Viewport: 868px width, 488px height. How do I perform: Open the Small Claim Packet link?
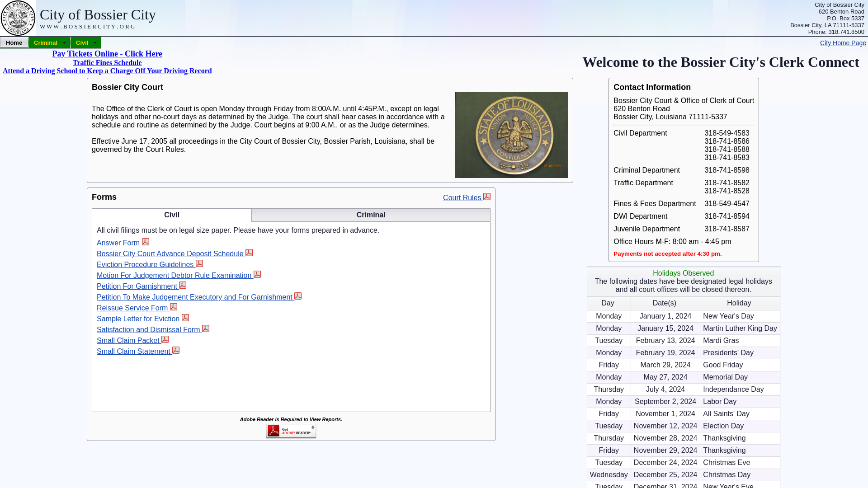(128, 341)
